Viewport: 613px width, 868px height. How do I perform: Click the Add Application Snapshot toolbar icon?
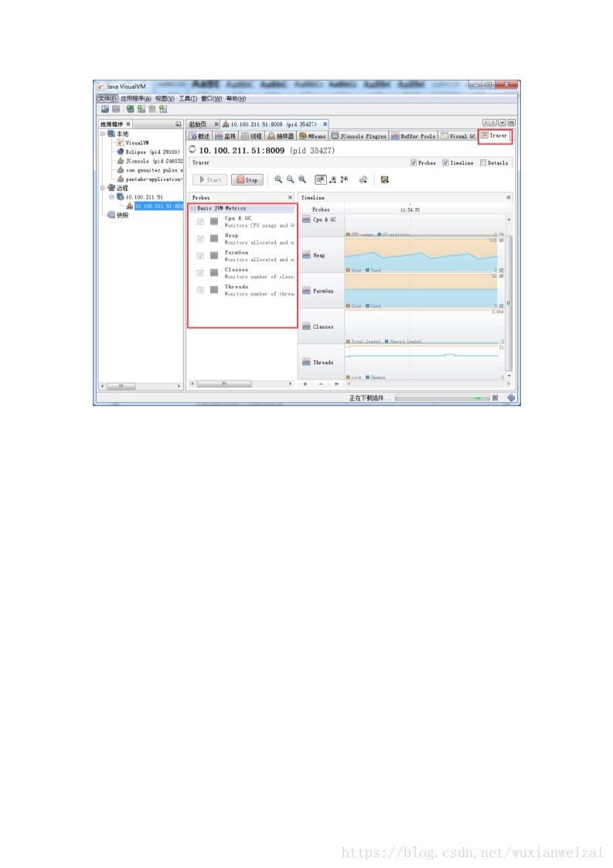[163, 109]
